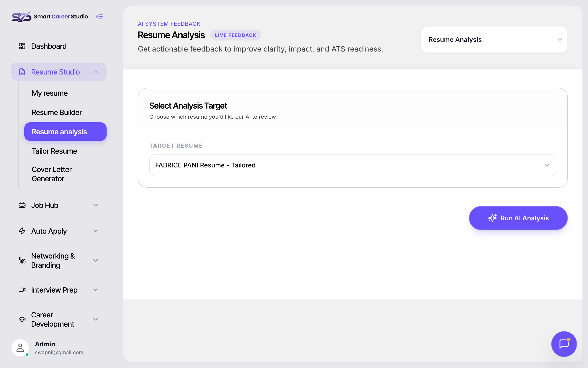Open the Target Resume dropdown

(353, 165)
